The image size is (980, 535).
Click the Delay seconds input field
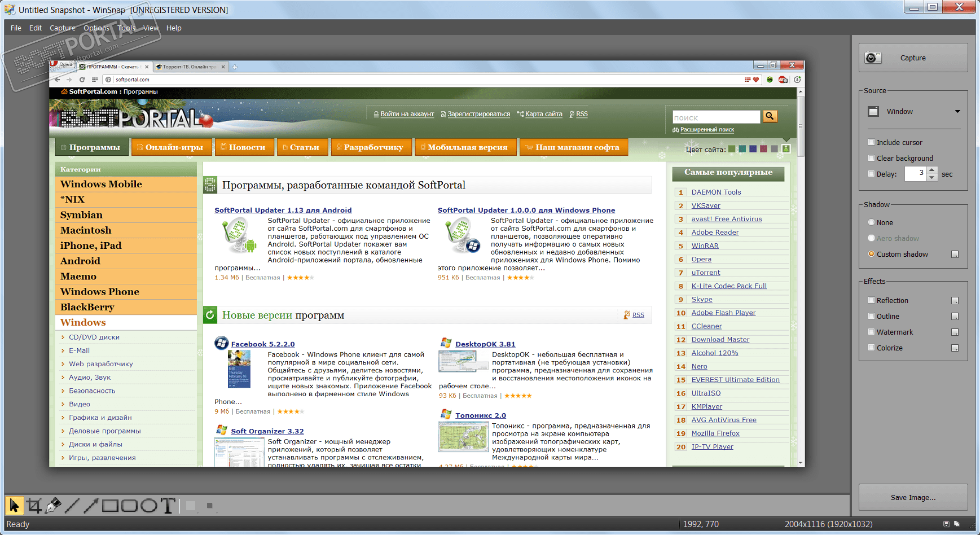[916, 174]
